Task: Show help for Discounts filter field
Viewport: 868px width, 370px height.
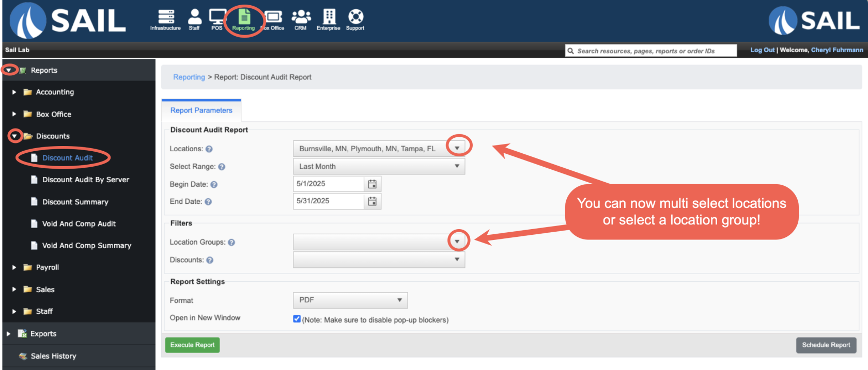Action: click(x=210, y=260)
